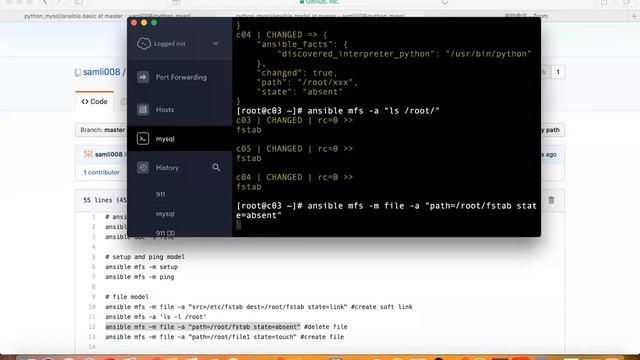Screen dimensions: 640x360
Task: Click 'c04 | CHANGED | rc=0' output line
Action: click(x=294, y=177)
